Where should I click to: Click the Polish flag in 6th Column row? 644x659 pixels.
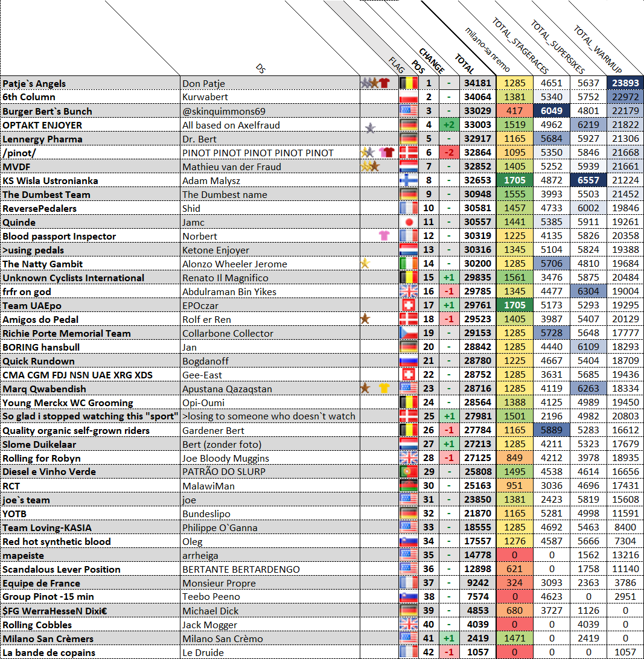408,97
